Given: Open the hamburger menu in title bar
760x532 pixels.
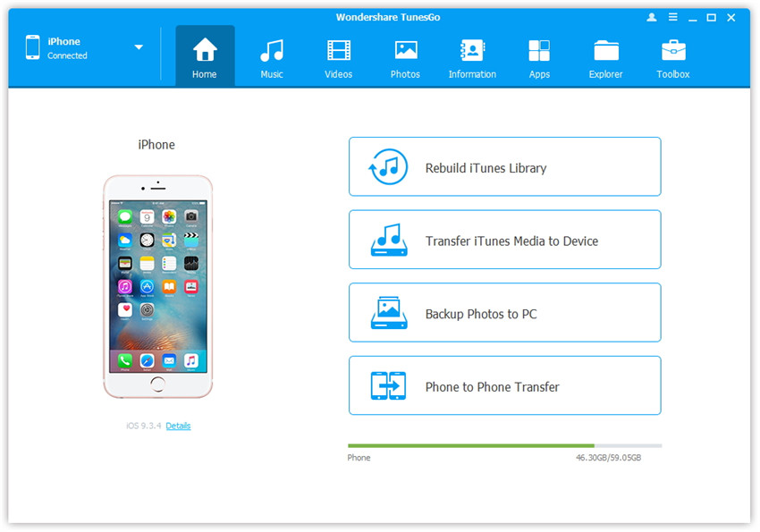Looking at the screenshot, I should click(671, 17).
